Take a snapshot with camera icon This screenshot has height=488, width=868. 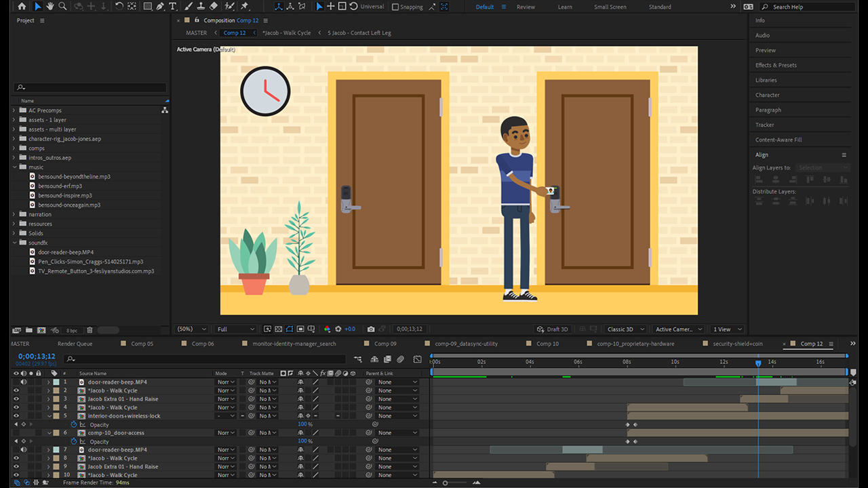(x=371, y=329)
